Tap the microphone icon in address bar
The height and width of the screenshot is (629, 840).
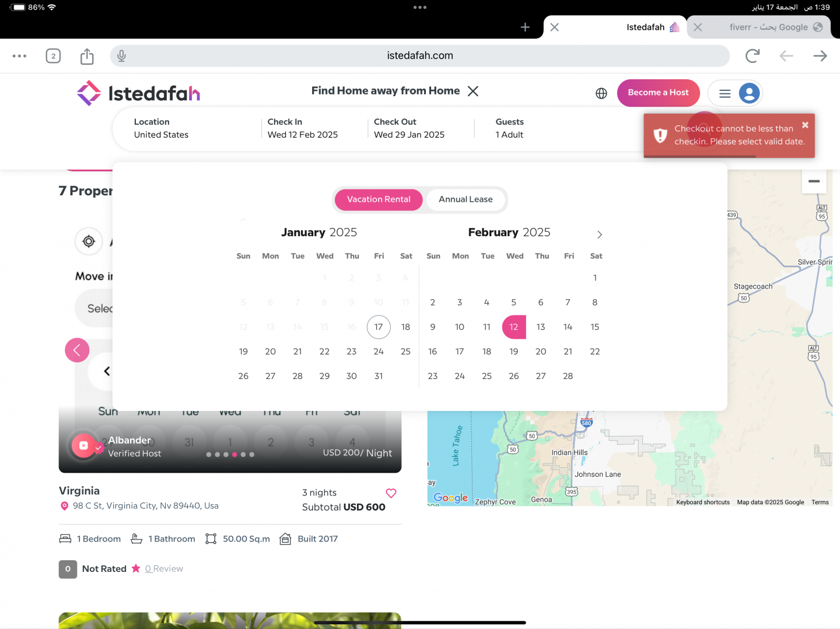click(x=121, y=56)
